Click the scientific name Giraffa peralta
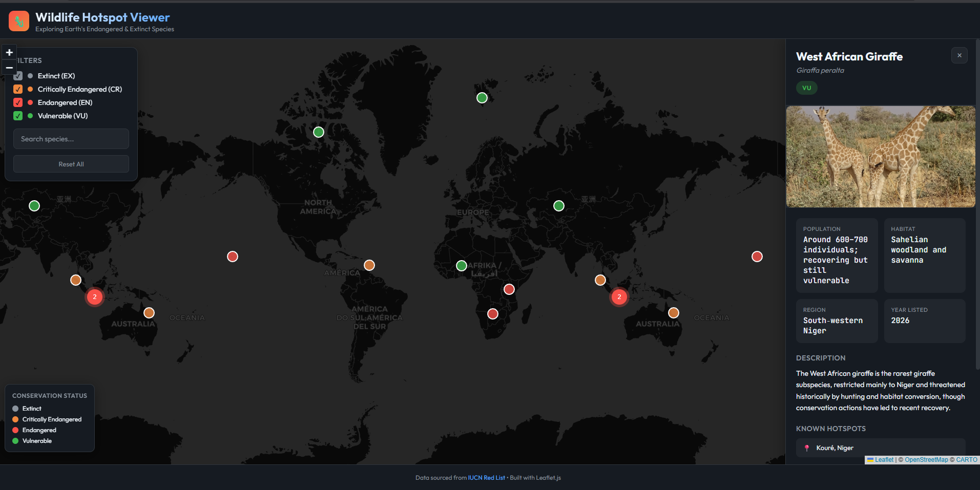The height and width of the screenshot is (490, 980). [x=820, y=71]
